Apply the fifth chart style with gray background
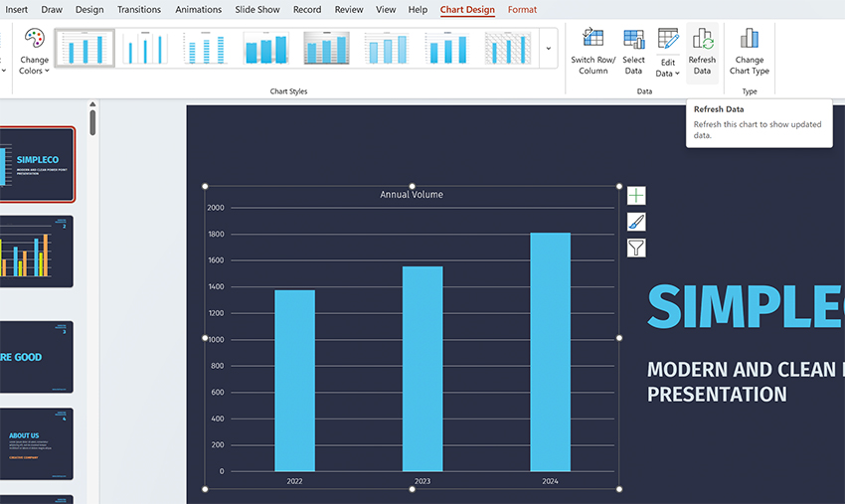This screenshot has height=504, width=845. (x=326, y=48)
